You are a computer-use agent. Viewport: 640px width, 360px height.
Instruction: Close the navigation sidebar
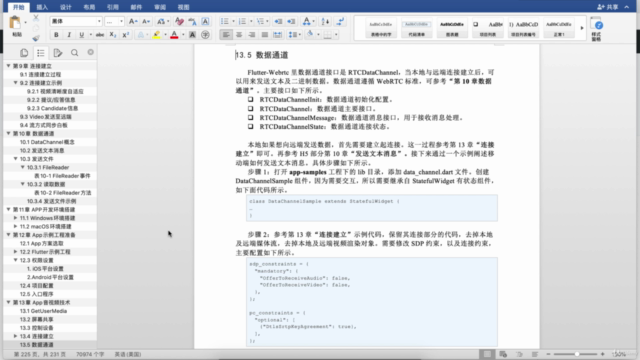pyautogui.click(x=91, y=52)
